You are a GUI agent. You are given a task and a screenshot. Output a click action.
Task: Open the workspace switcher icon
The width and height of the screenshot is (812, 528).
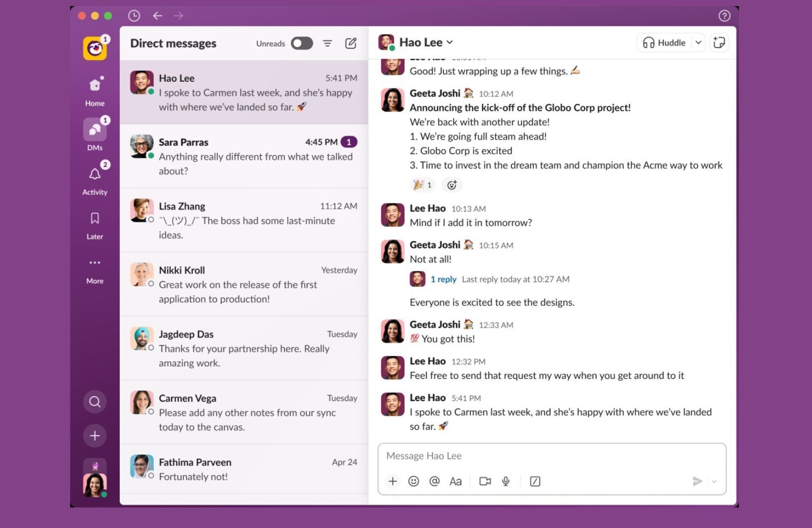click(95, 48)
